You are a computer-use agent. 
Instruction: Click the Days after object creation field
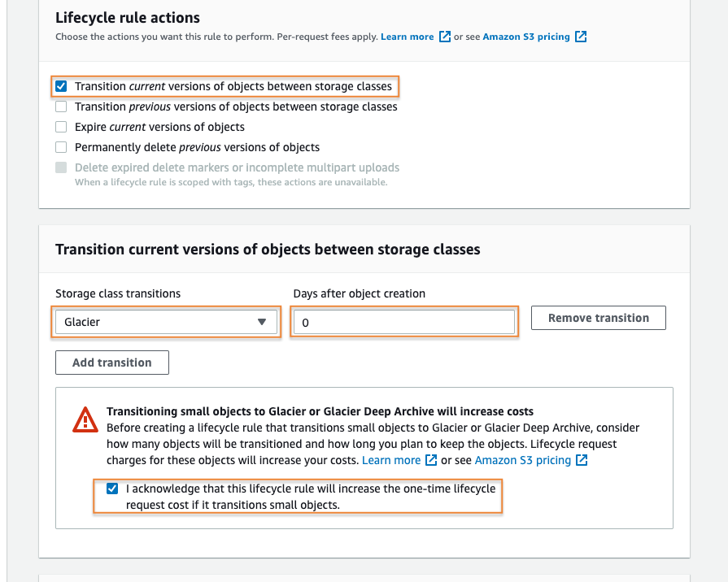(x=403, y=322)
